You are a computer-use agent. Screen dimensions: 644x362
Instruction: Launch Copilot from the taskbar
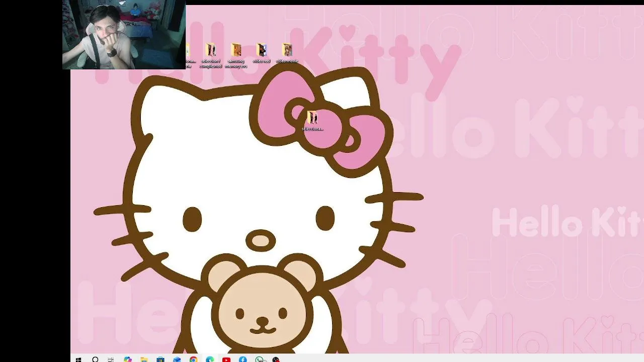pos(128,359)
